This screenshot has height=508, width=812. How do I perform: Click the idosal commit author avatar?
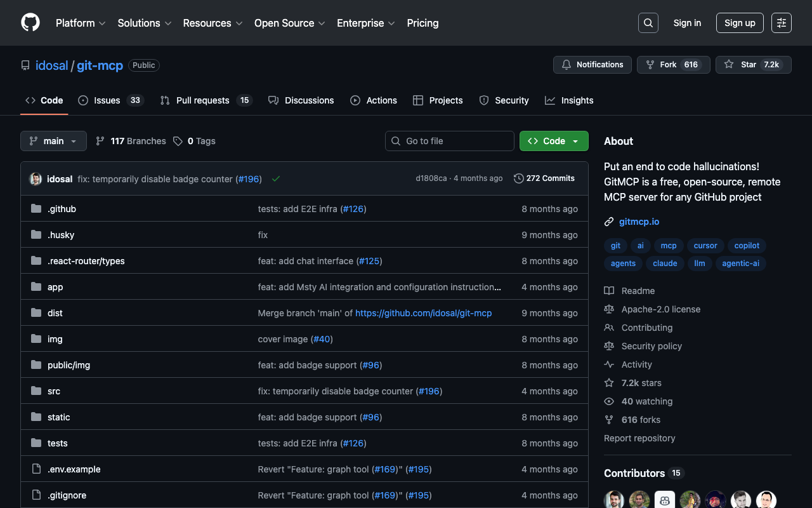pyautogui.click(x=36, y=179)
